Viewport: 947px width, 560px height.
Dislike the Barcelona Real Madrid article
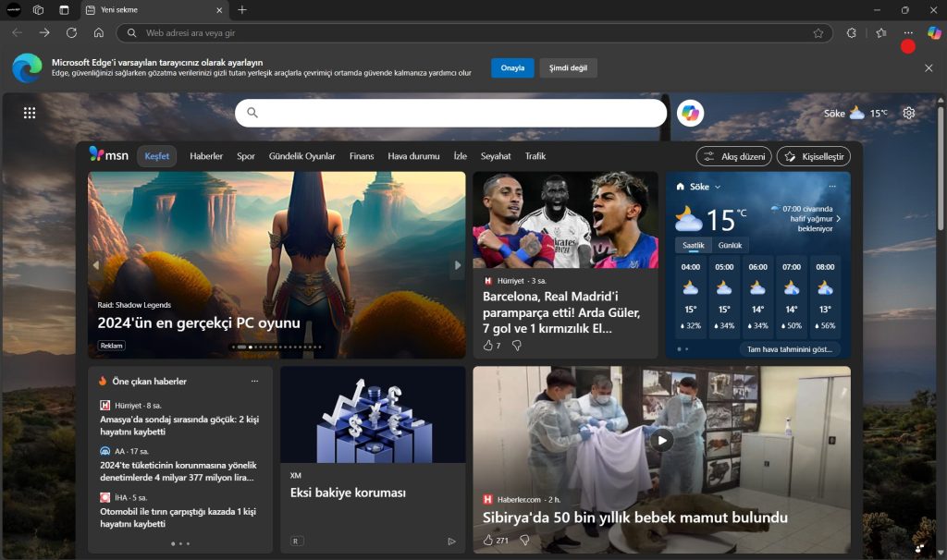point(517,346)
